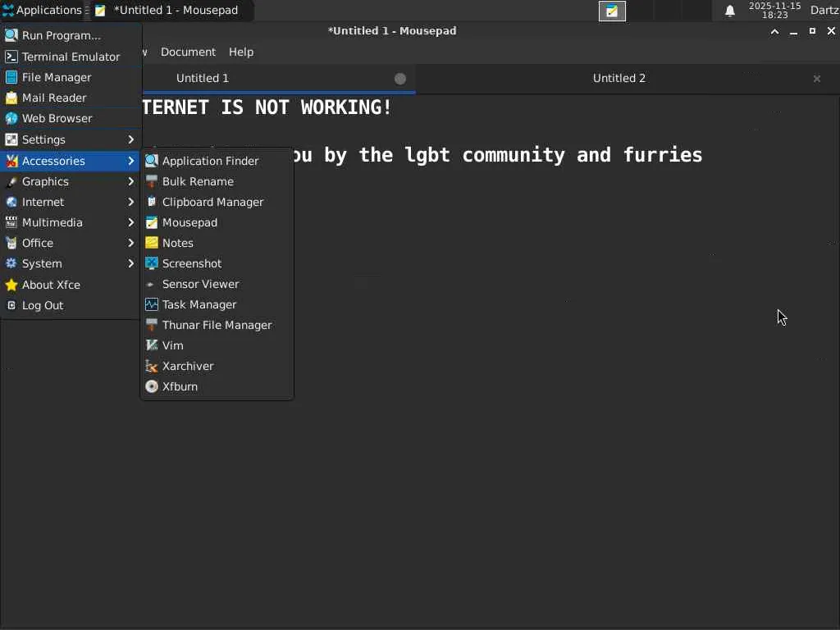The height and width of the screenshot is (630, 840).
Task: Click the Dartz user label in panel
Action: tap(825, 10)
